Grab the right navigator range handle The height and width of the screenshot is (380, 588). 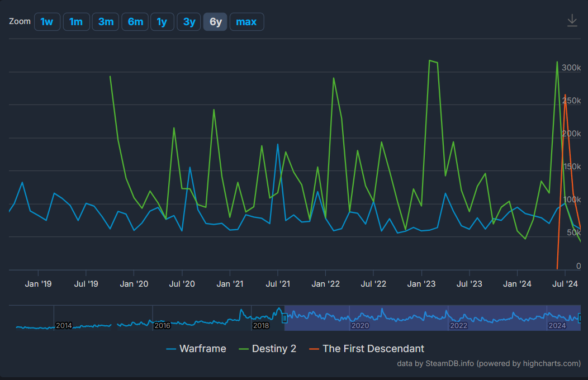point(580,318)
